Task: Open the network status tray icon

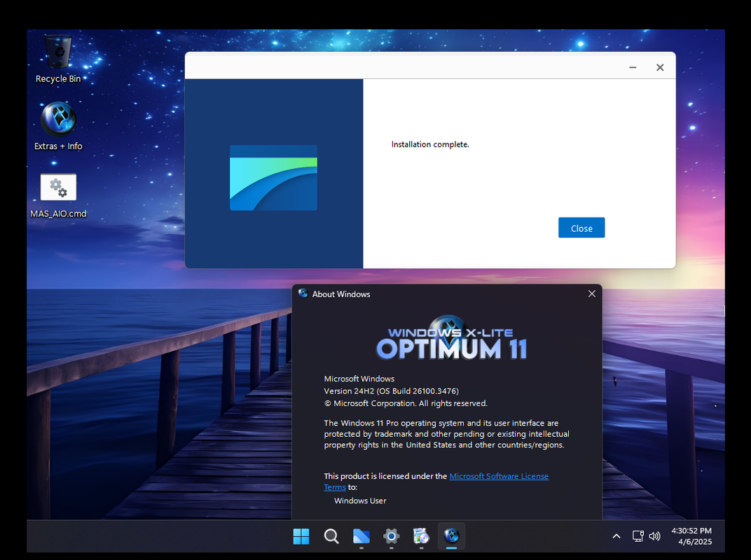Action: [638, 536]
